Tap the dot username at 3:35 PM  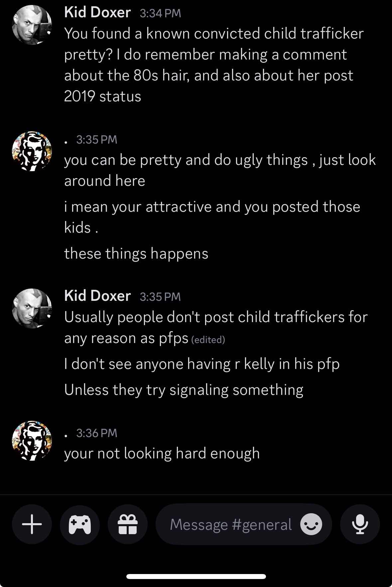[67, 142]
